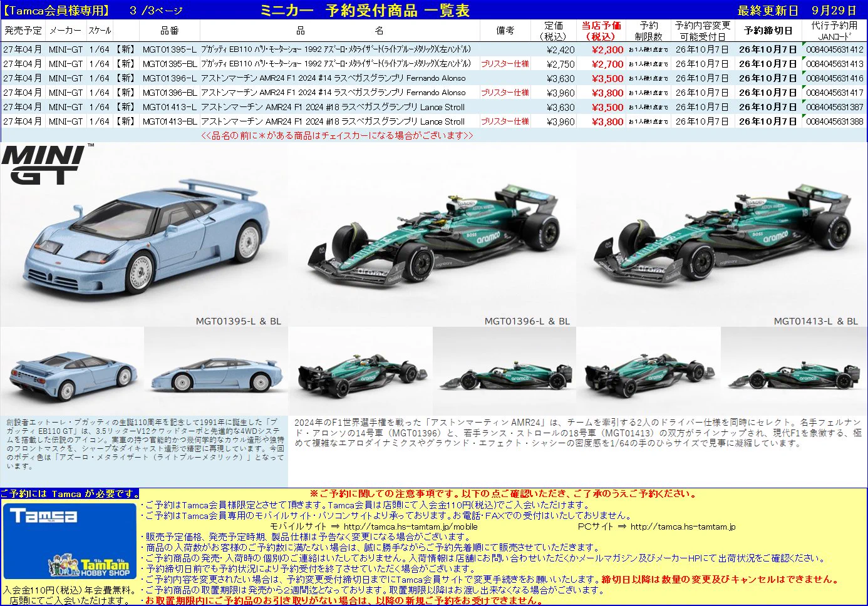Select product number MGT01413-L cell
The width and height of the screenshot is (868, 606).
(169, 107)
